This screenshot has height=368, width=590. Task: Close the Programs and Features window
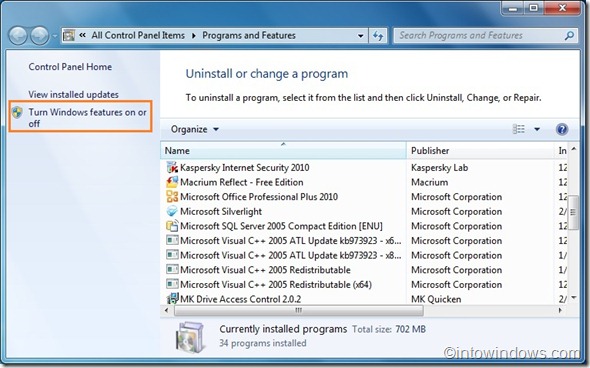[562, 8]
